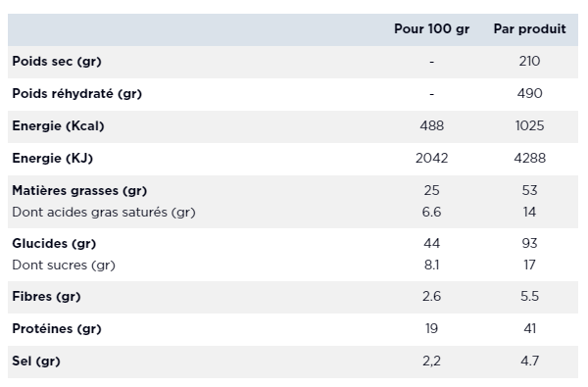The width and height of the screenshot is (588, 387).
Task: Select the 4.7 salt per product value
Action: pos(529,362)
